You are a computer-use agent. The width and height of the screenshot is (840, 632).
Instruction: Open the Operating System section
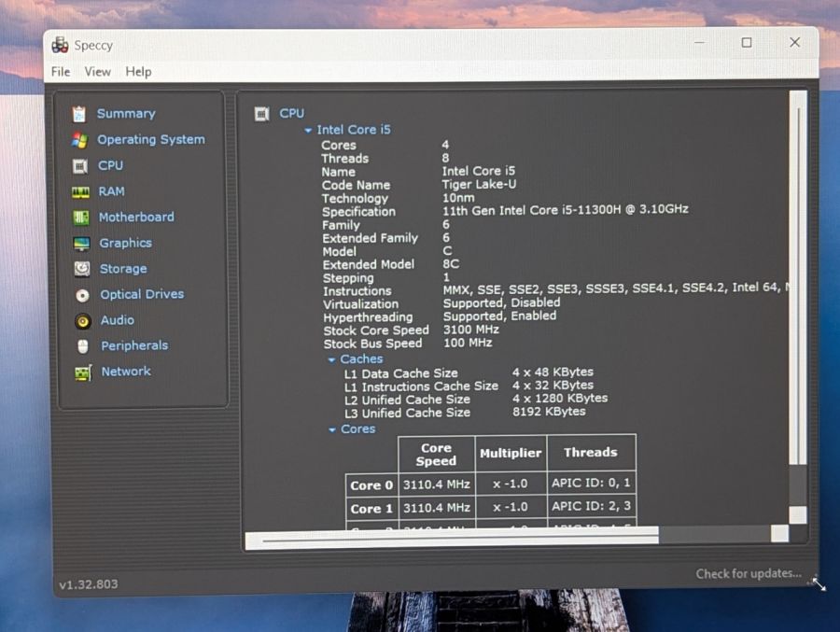tap(151, 139)
